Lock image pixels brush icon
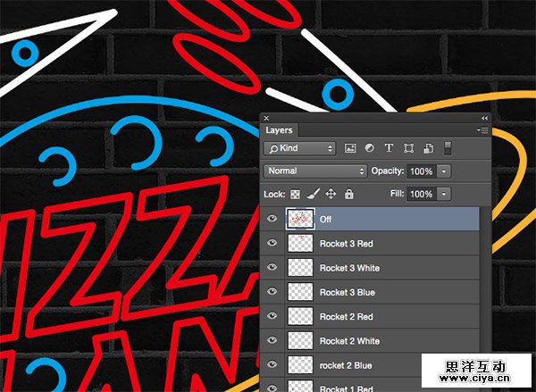Screen dimensions: 536x392 point(314,194)
